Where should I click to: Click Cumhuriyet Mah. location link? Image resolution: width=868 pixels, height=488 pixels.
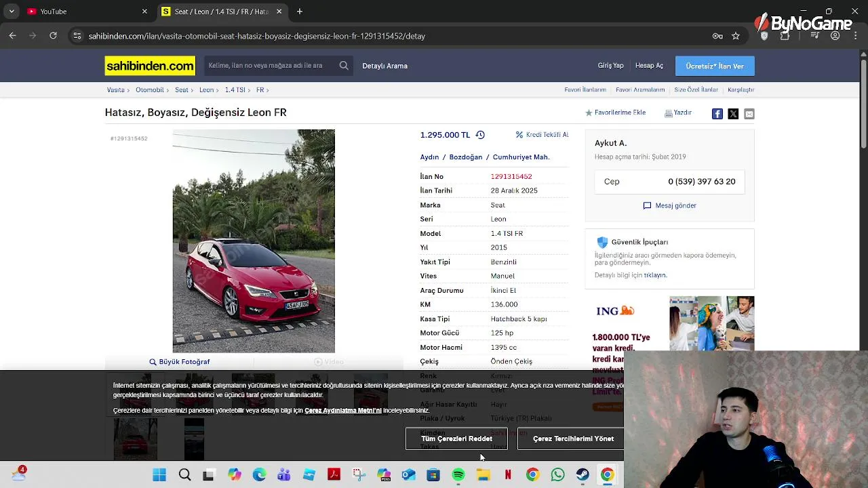pos(521,157)
